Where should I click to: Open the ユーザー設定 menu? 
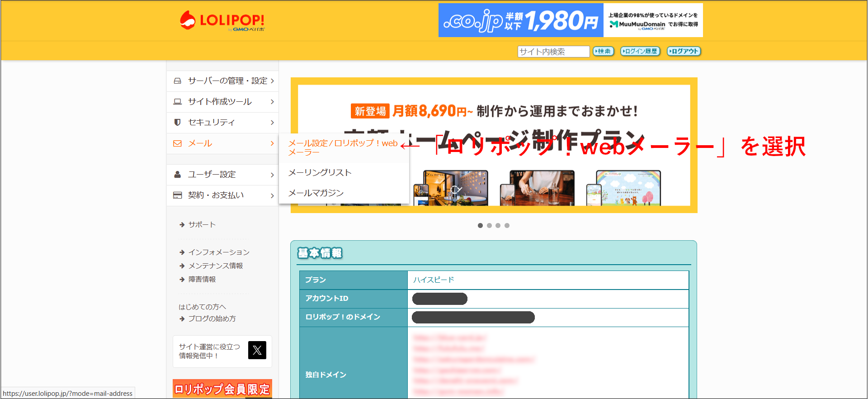[222, 175]
